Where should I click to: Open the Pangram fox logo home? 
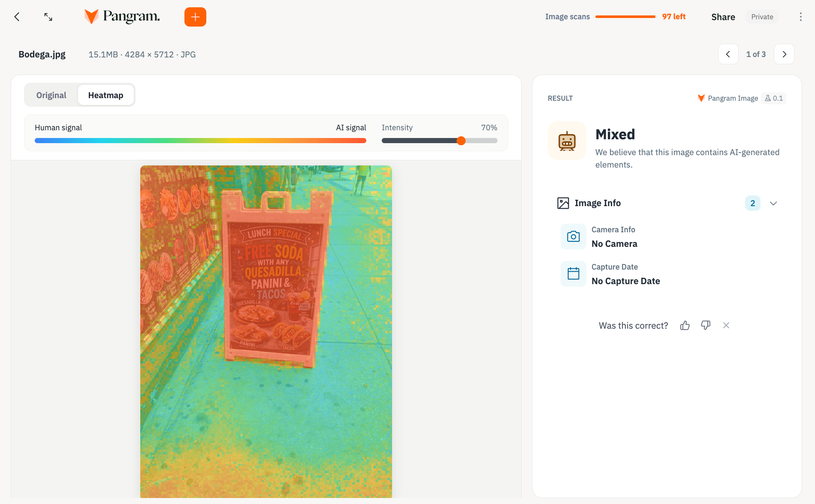click(x=122, y=17)
